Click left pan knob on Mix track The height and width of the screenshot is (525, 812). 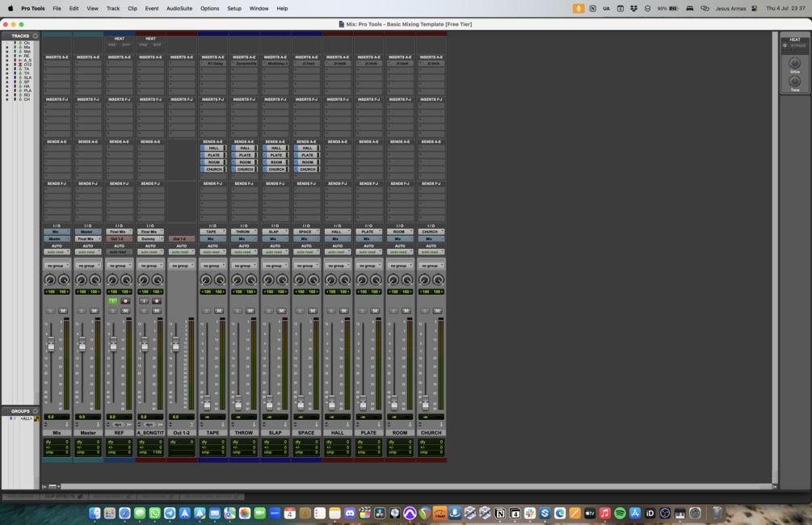click(x=50, y=280)
